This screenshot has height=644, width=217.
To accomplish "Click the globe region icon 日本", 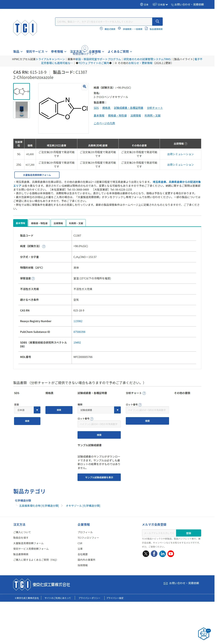I will (142, 5).
